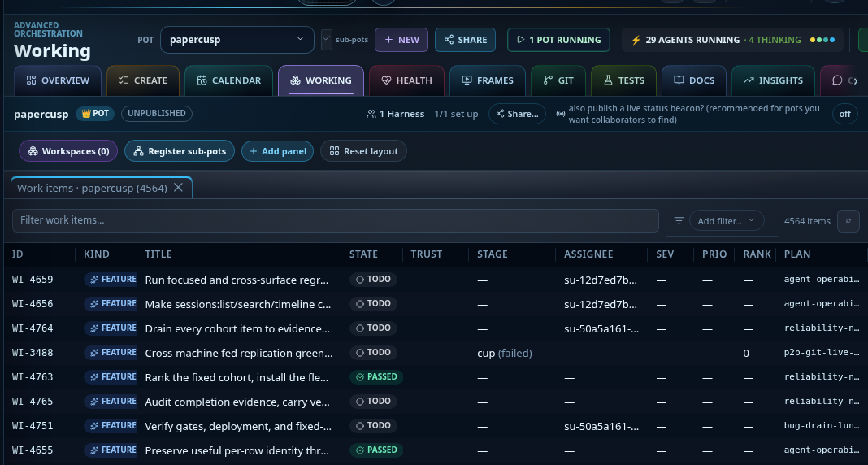The height and width of the screenshot is (465, 868).
Task: Sort by the SEV column header
Action: [665, 254]
